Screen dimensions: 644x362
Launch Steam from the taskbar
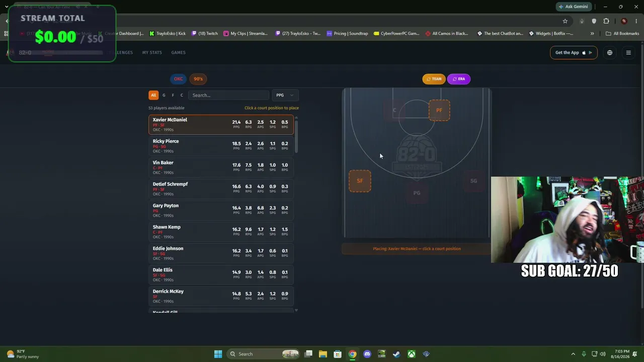(396, 354)
